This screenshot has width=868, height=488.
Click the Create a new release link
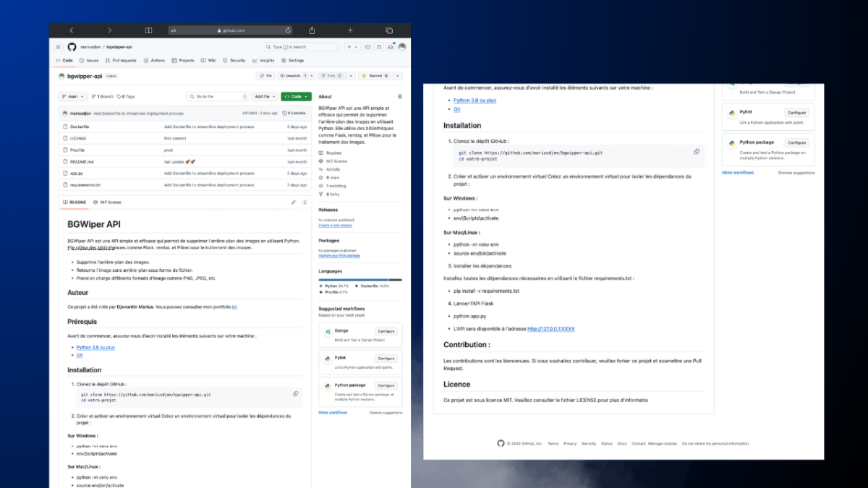[x=334, y=226]
